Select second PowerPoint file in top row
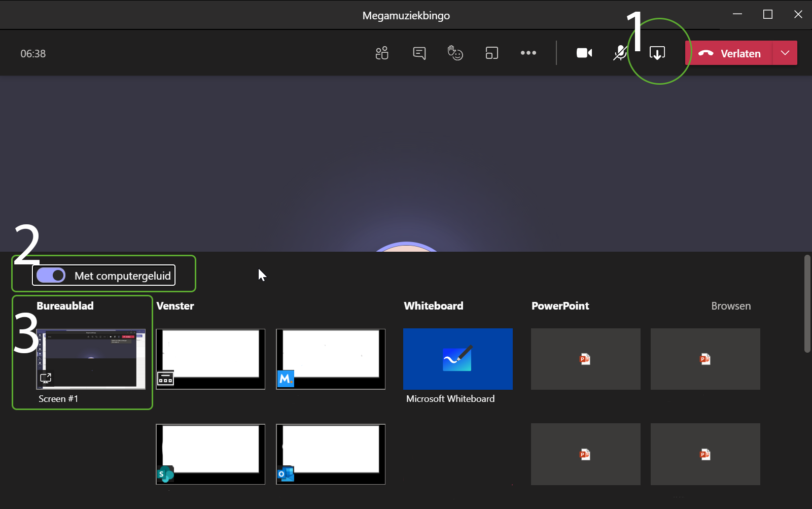 pyautogui.click(x=705, y=359)
